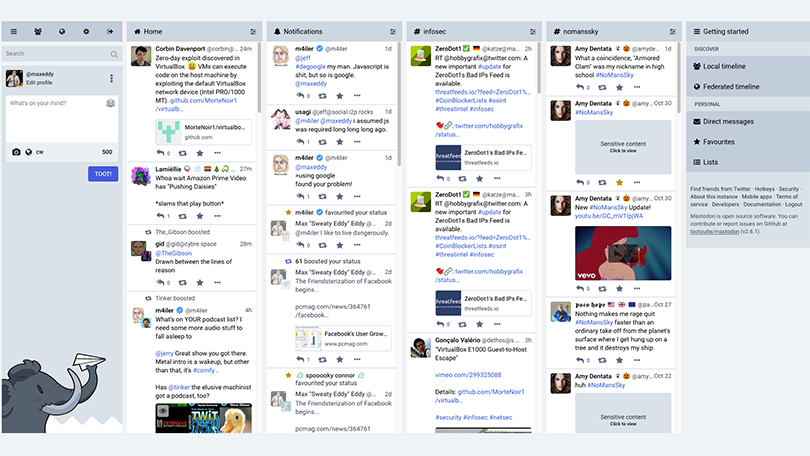Open local timeline via people icon in top navigation
Viewport: 810px width, 456px height.
coord(38,32)
